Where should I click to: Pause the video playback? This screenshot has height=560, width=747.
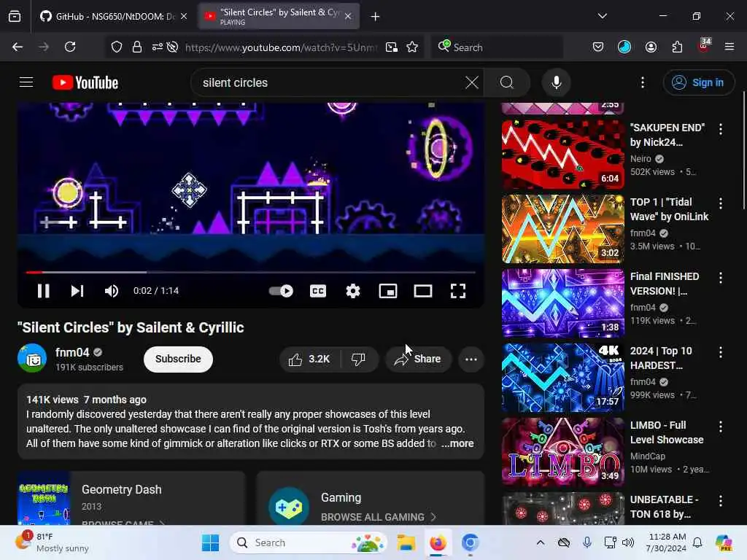click(43, 290)
